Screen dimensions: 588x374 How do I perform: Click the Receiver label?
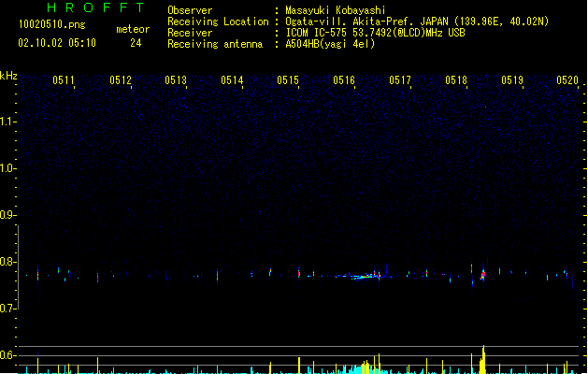(x=190, y=33)
